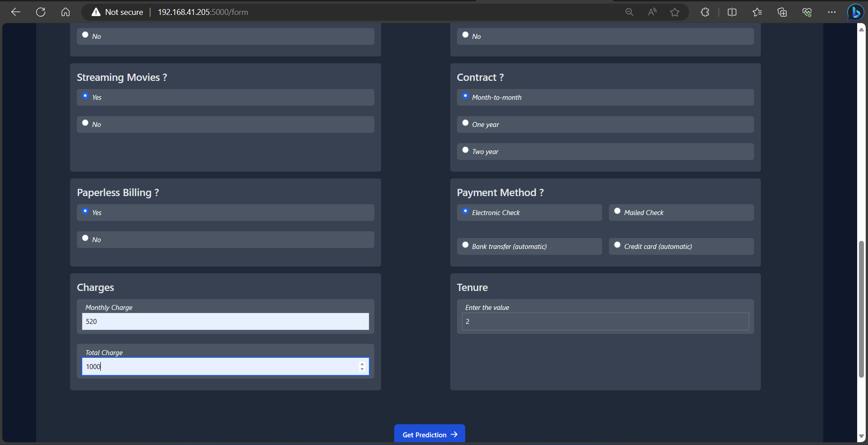This screenshot has width=868, height=445.
Task: Increment Total Charge using the up stepper
Action: point(362,364)
